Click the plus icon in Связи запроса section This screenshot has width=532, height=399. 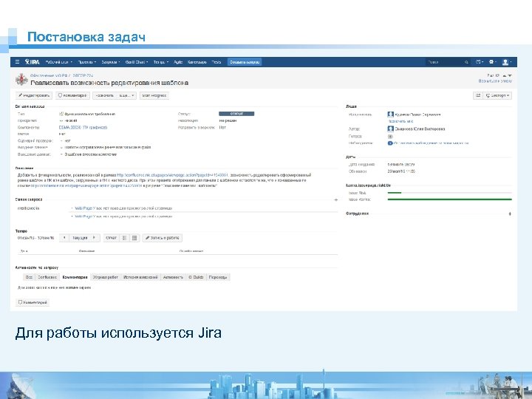336,199
